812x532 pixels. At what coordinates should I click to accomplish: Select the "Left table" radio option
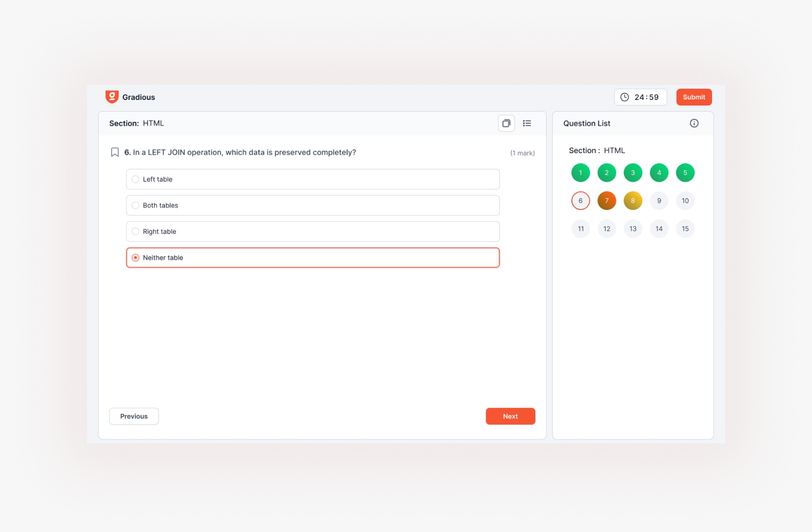coord(136,180)
